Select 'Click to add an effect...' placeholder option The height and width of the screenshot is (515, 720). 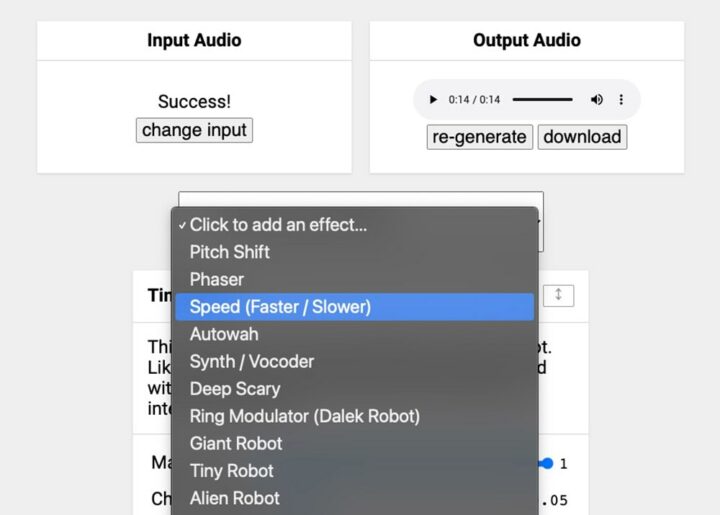(278, 225)
